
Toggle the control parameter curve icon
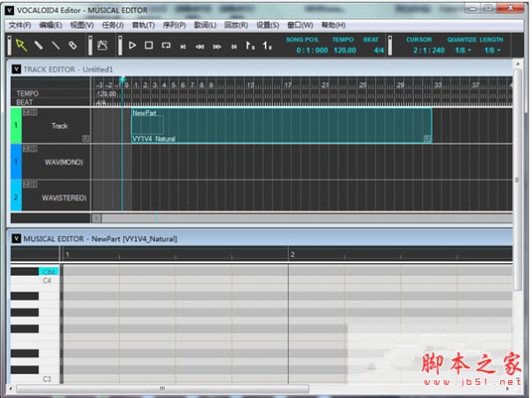point(102,45)
